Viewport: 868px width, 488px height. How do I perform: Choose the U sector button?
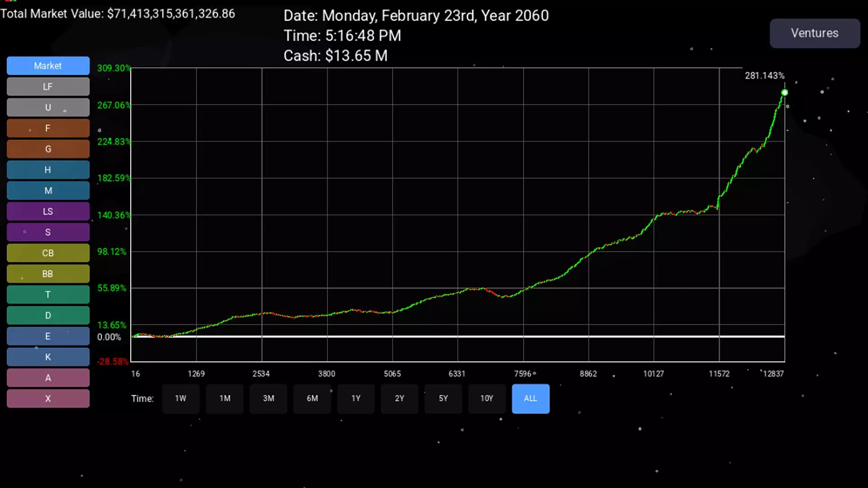point(48,107)
